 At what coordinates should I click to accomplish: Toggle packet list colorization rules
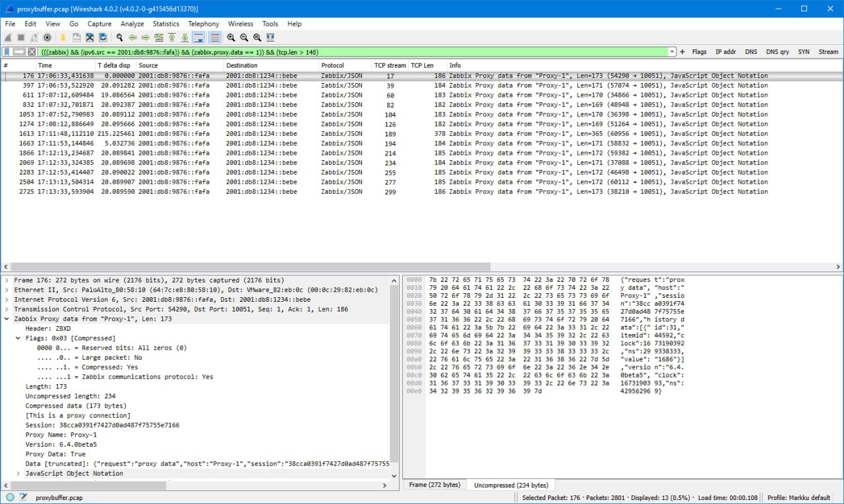(x=214, y=38)
